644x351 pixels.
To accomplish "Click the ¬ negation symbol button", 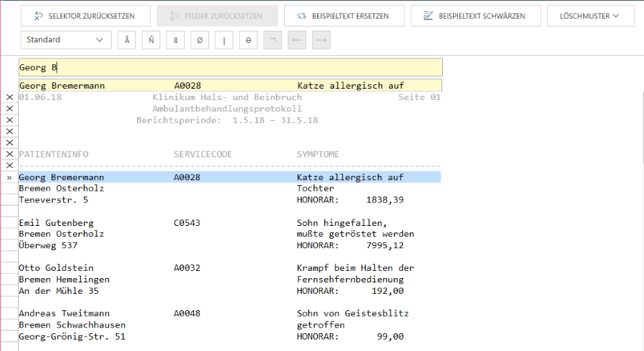I will [273, 40].
